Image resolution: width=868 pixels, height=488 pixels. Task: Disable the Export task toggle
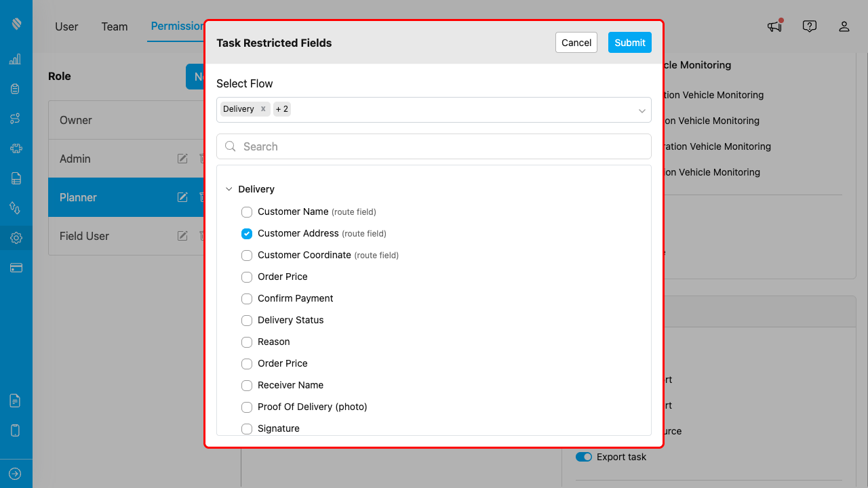click(x=584, y=457)
